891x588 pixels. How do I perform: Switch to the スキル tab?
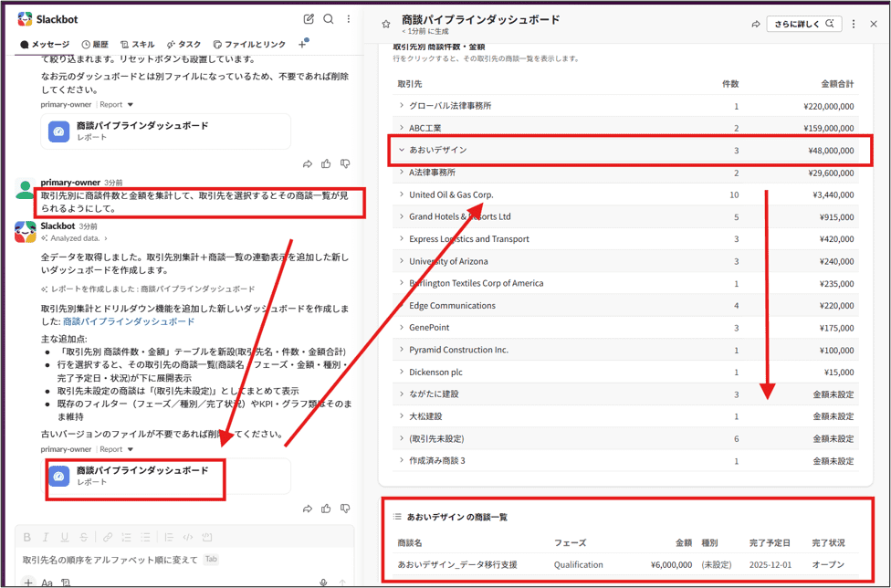138,45
